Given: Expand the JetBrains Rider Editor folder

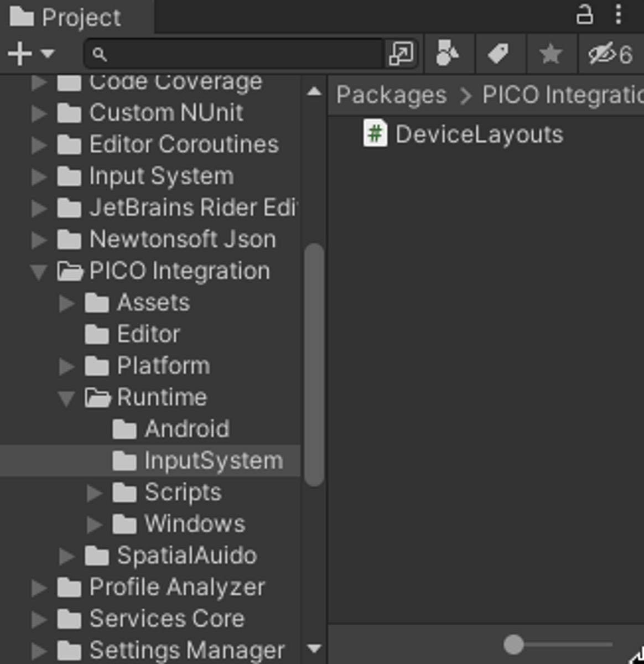Looking at the screenshot, I should coord(39,208).
